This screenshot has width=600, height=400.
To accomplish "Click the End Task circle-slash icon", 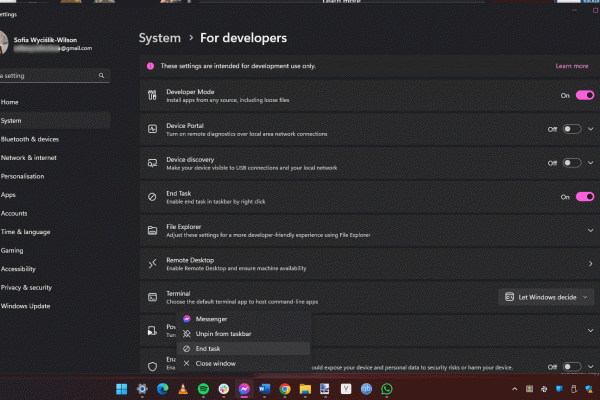I will pos(152,197).
